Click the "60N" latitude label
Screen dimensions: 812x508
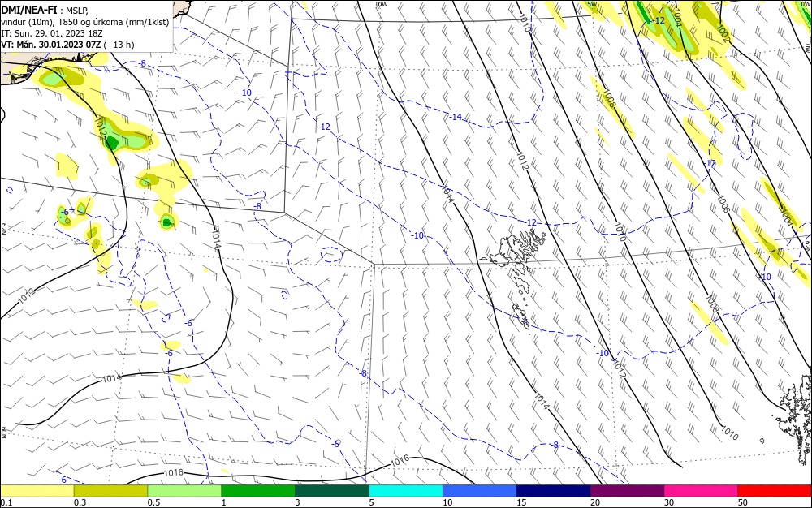pyautogui.click(x=3, y=432)
